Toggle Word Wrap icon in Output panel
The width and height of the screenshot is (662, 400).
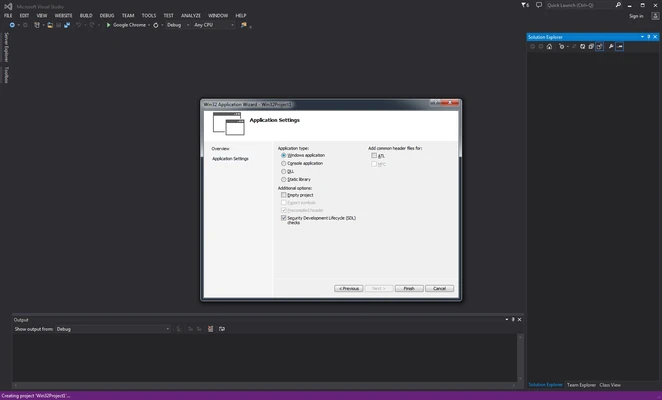pyautogui.click(x=222, y=329)
